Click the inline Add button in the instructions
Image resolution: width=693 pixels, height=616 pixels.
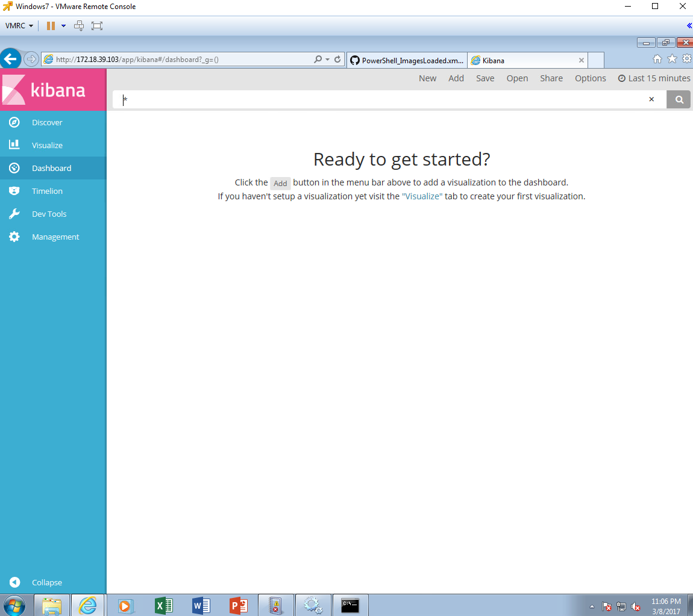click(x=280, y=183)
